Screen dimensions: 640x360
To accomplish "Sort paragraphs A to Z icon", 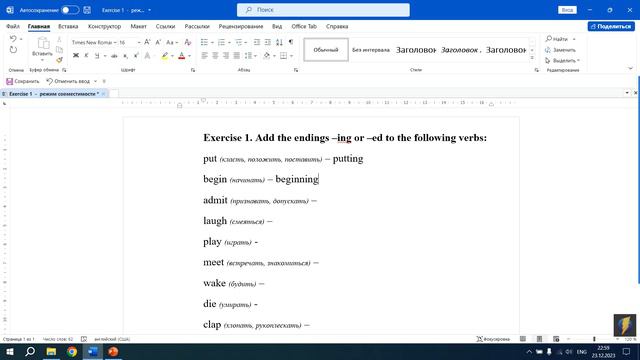I will pyautogui.click(x=279, y=42).
